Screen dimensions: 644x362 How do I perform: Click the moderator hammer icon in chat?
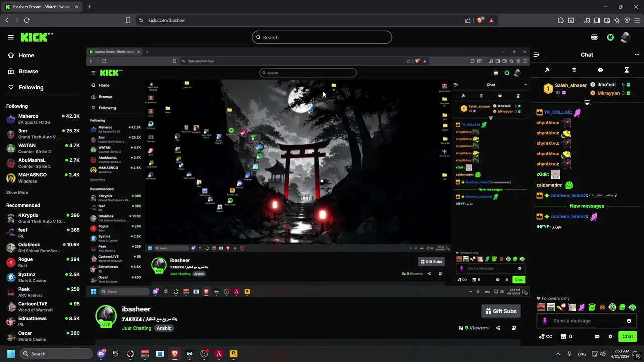(547, 70)
